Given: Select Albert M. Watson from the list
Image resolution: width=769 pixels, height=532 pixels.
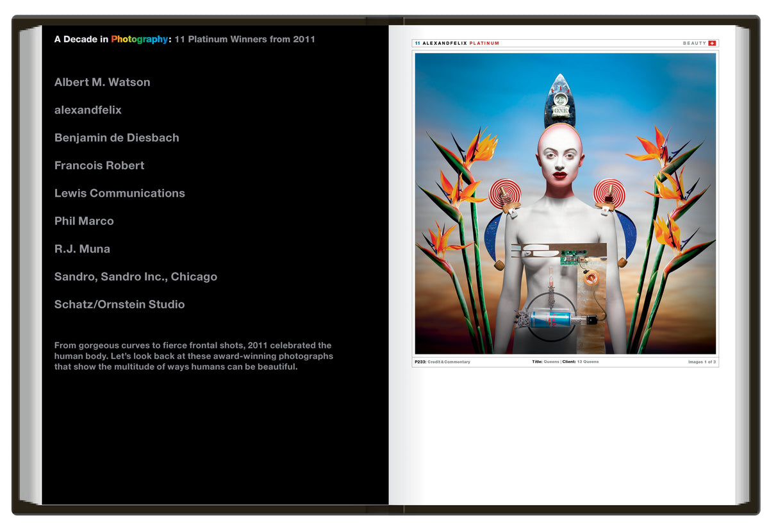Looking at the screenshot, I should [102, 82].
